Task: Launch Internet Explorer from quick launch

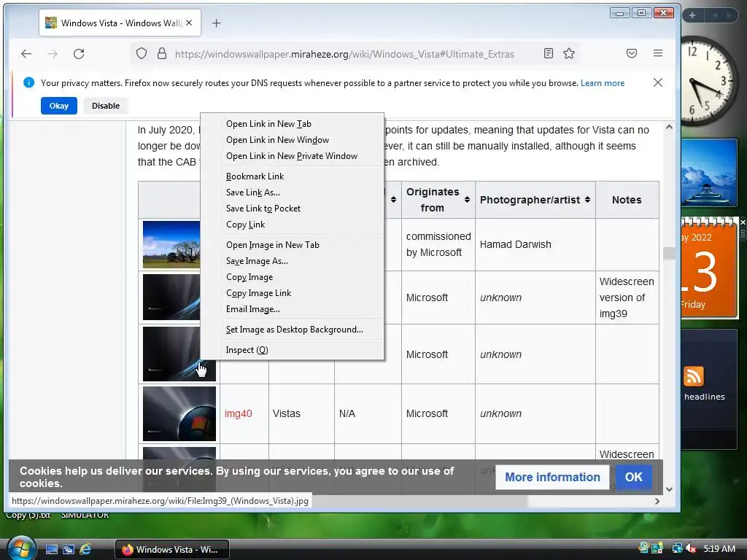Action: tap(86, 549)
